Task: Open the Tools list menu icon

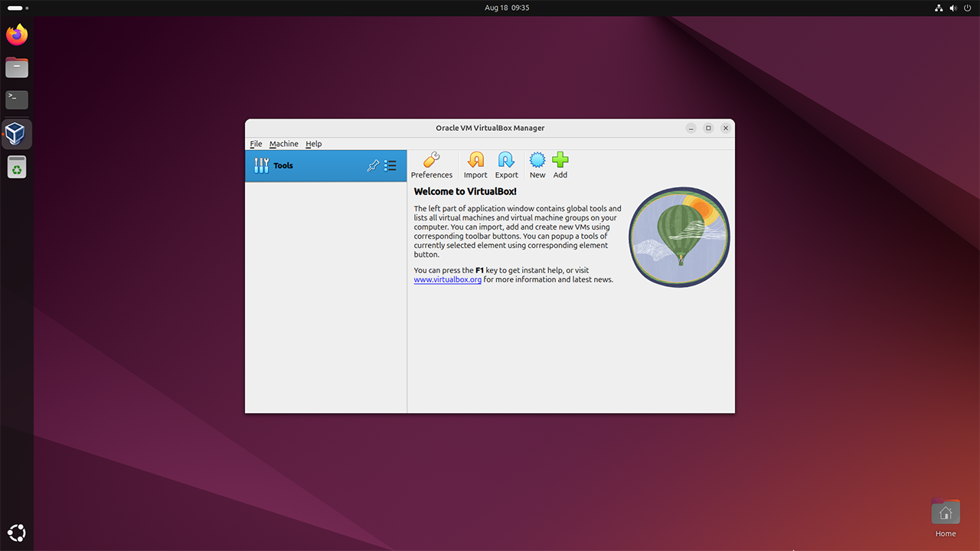Action: [x=390, y=165]
